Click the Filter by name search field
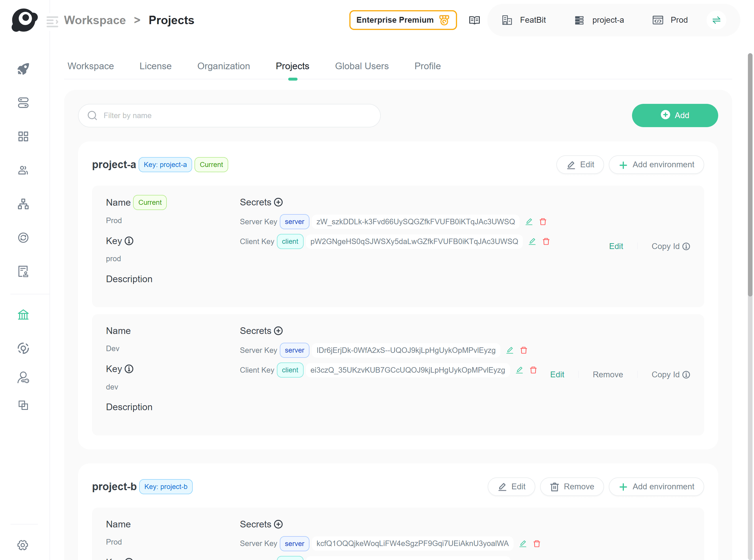This screenshot has width=754, height=560. point(229,115)
